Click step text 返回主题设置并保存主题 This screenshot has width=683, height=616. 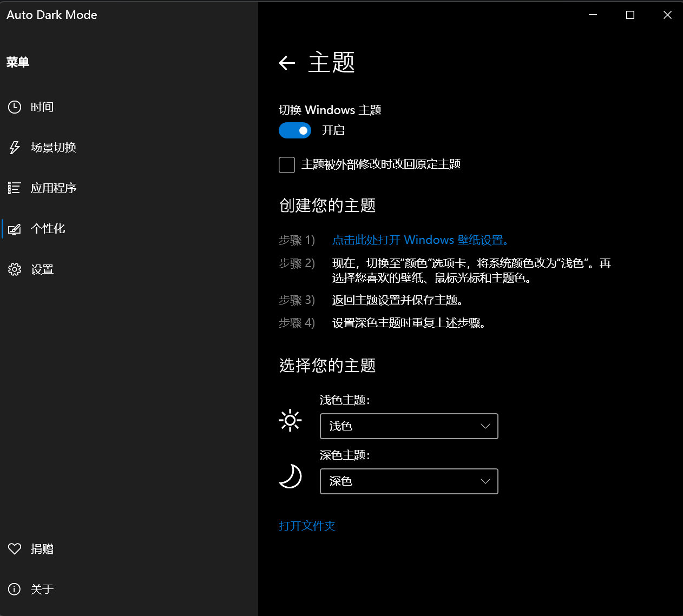(x=398, y=300)
